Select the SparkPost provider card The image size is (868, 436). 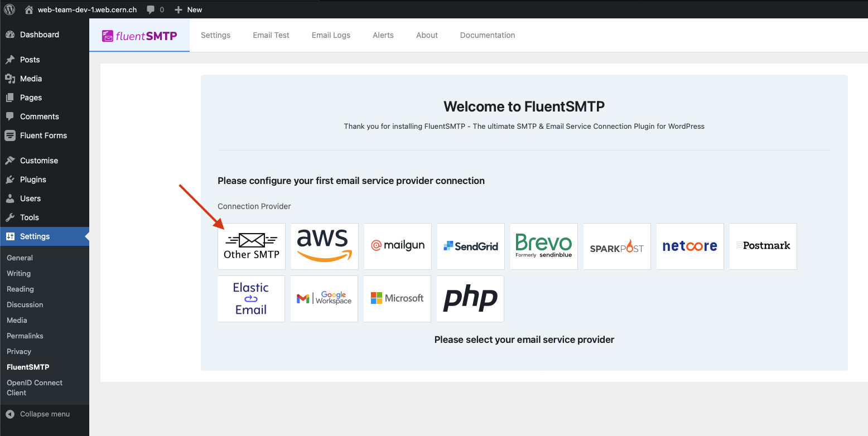[616, 246]
